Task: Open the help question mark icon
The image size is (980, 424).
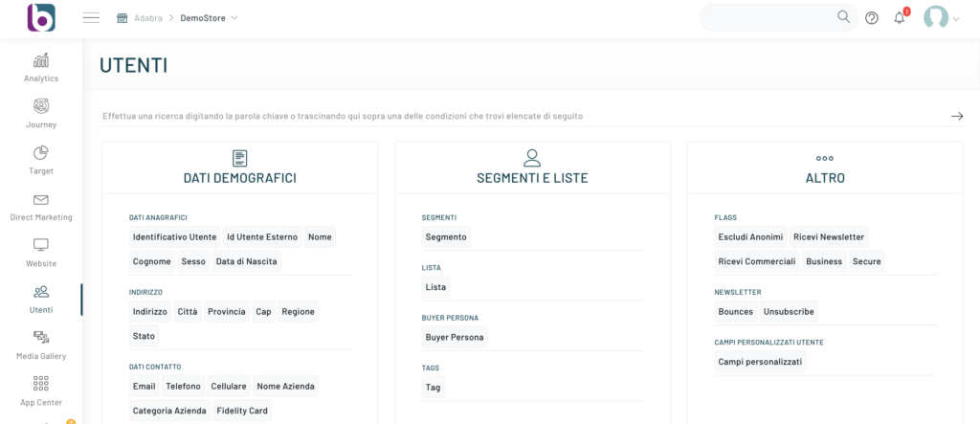Action: [x=871, y=17]
